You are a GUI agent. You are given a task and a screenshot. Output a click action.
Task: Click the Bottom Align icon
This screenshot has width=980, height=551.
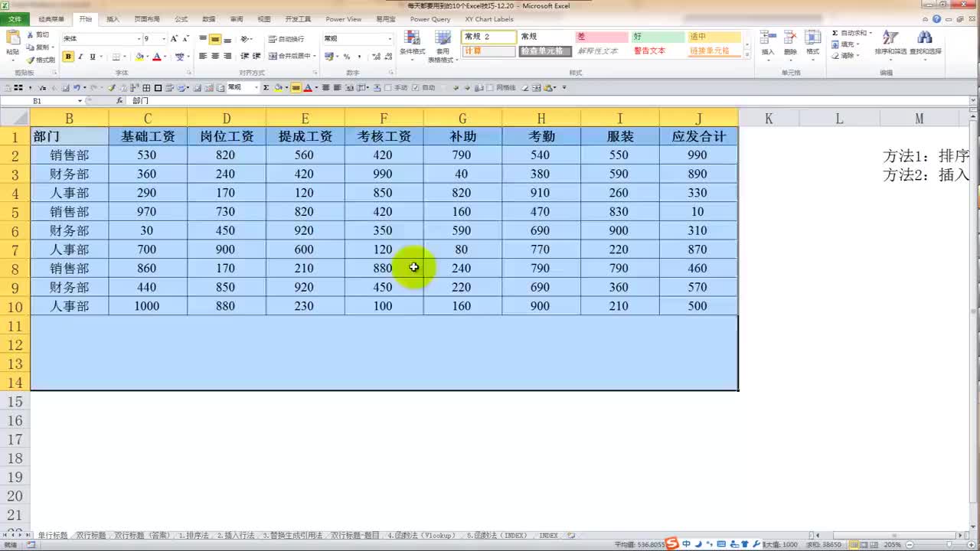[x=227, y=39]
